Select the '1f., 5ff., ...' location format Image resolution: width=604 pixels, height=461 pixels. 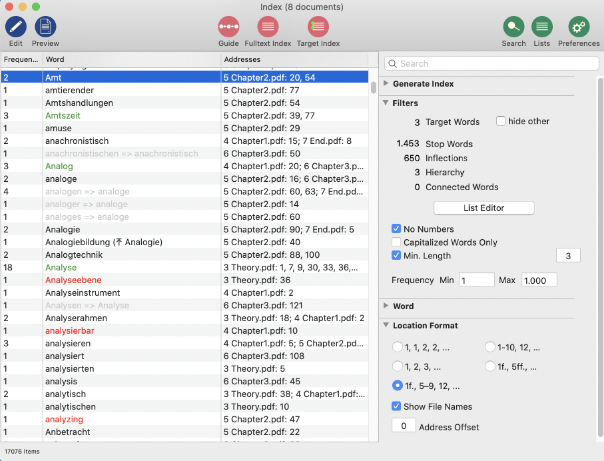pos(490,366)
